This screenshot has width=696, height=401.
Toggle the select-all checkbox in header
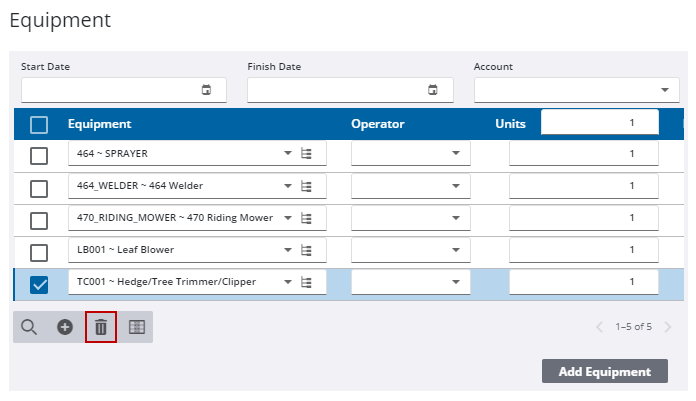click(39, 125)
